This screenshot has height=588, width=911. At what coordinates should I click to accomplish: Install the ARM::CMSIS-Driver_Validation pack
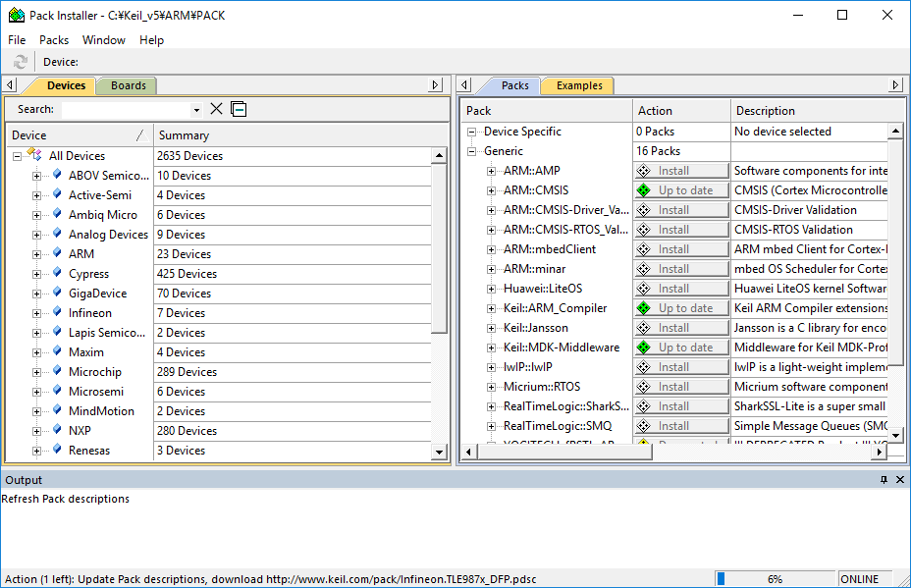(x=681, y=210)
